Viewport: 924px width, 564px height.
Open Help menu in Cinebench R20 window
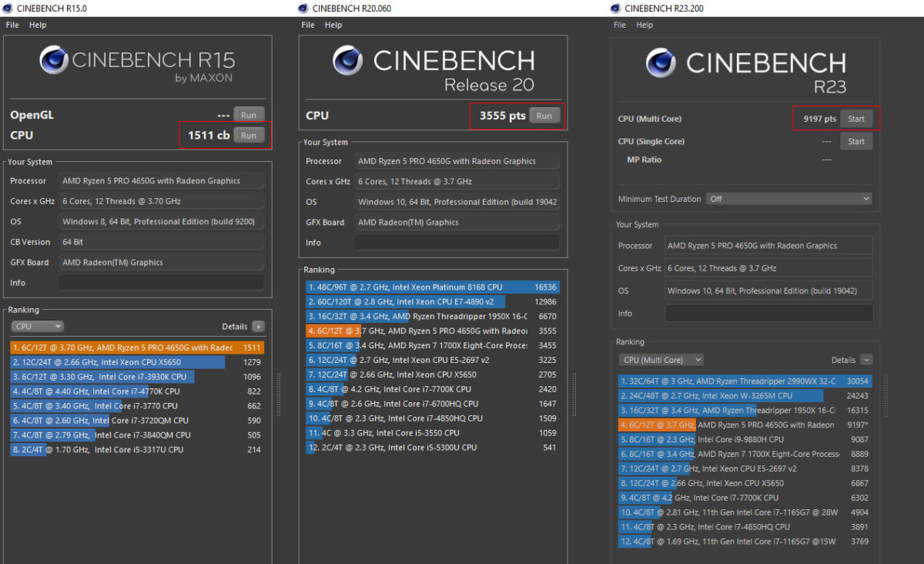tap(333, 25)
